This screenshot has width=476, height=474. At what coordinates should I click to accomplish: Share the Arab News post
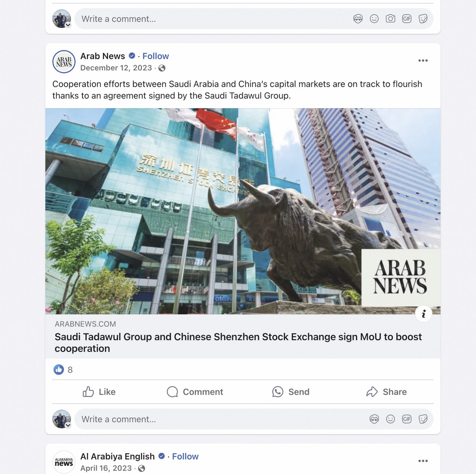tap(387, 392)
